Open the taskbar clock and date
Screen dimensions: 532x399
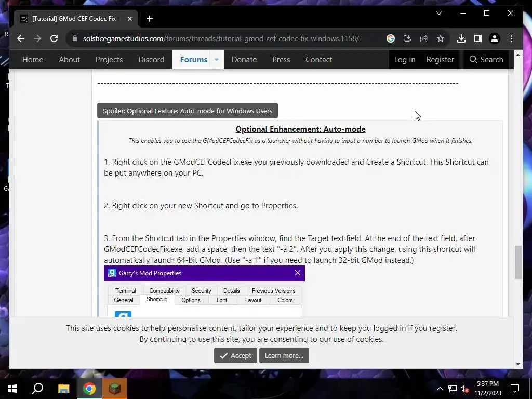pos(487,389)
